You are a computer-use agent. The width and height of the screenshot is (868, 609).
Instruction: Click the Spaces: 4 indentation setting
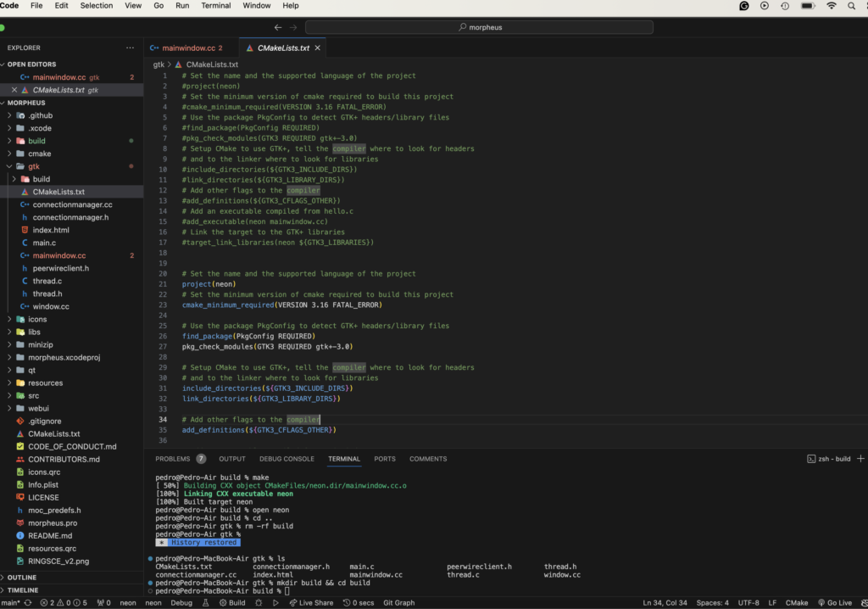[712, 602]
